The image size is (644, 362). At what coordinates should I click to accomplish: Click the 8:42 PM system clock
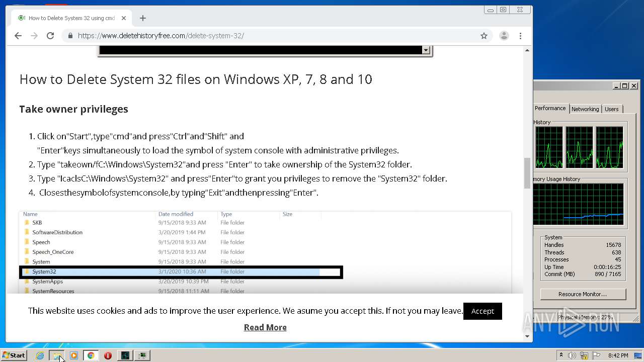point(618,355)
